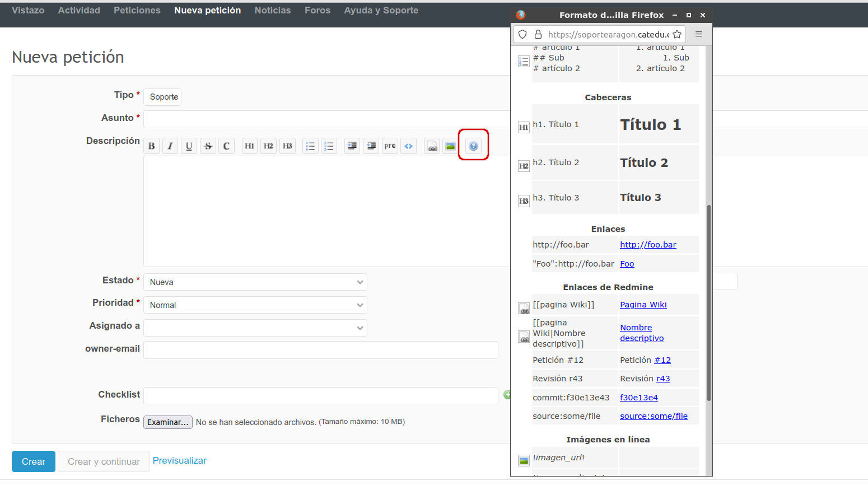Open the Pagina Wiki link in help popup

[x=643, y=305]
